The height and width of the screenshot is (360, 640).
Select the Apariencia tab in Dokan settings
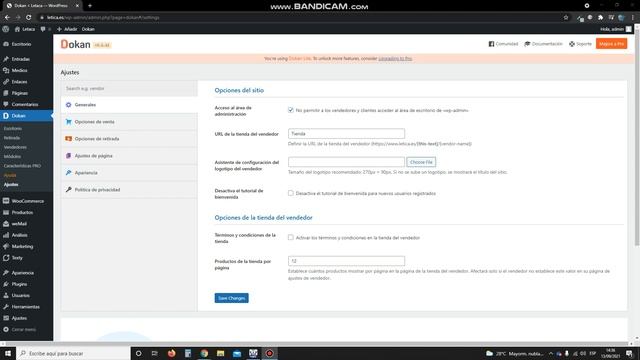point(129,173)
